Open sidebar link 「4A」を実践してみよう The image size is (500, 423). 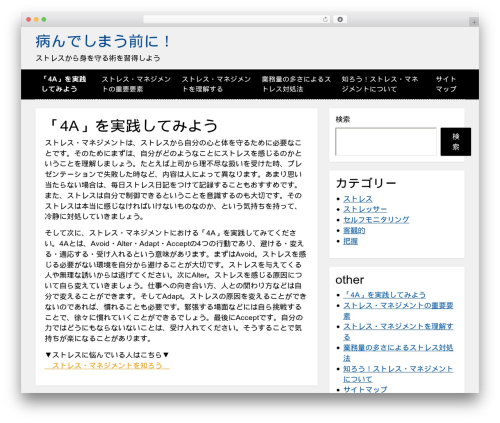384,295
